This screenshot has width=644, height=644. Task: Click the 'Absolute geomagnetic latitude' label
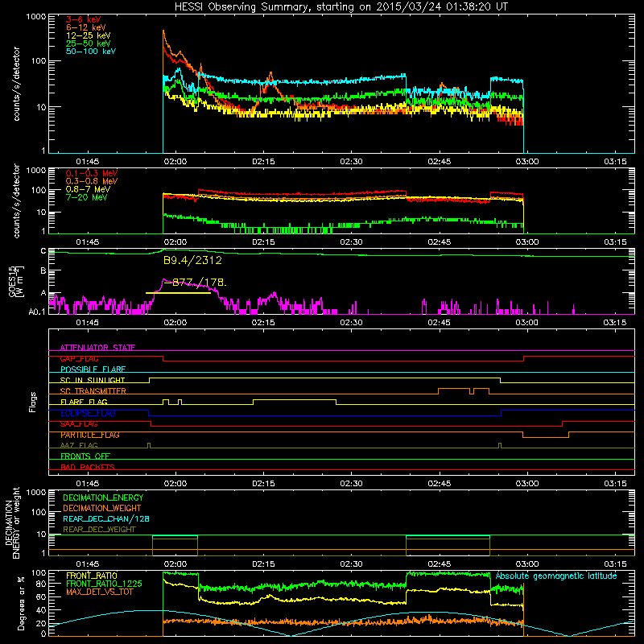(556, 576)
